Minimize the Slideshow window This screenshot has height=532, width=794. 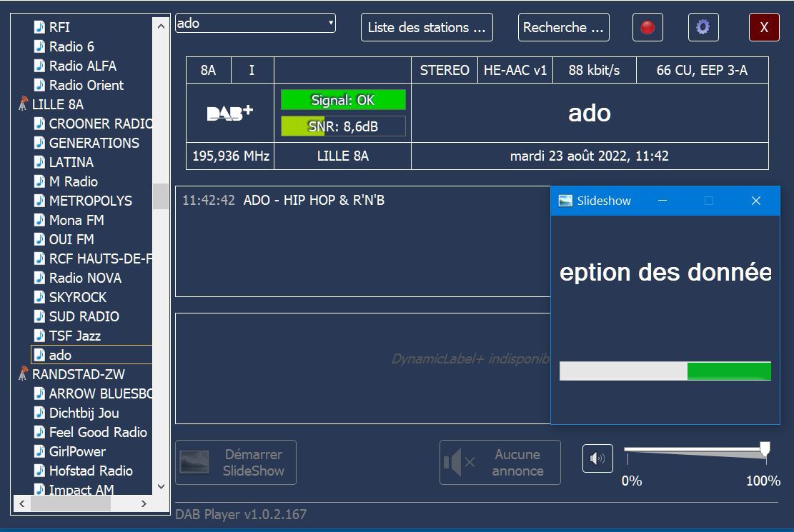tap(662, 201)
